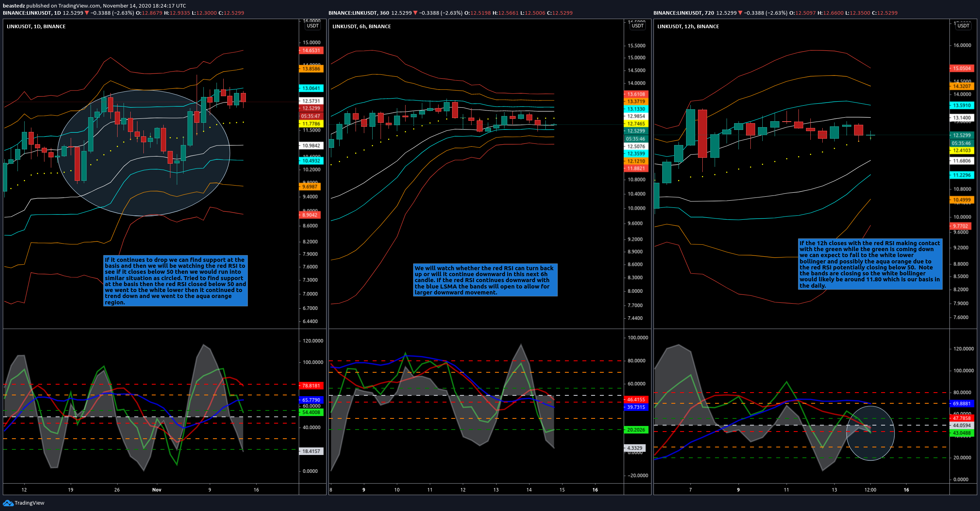The width and height of the screenshot is (980, 511).
Task: Click the USDT currency label on 6h chart
Action: coord(638,26)
